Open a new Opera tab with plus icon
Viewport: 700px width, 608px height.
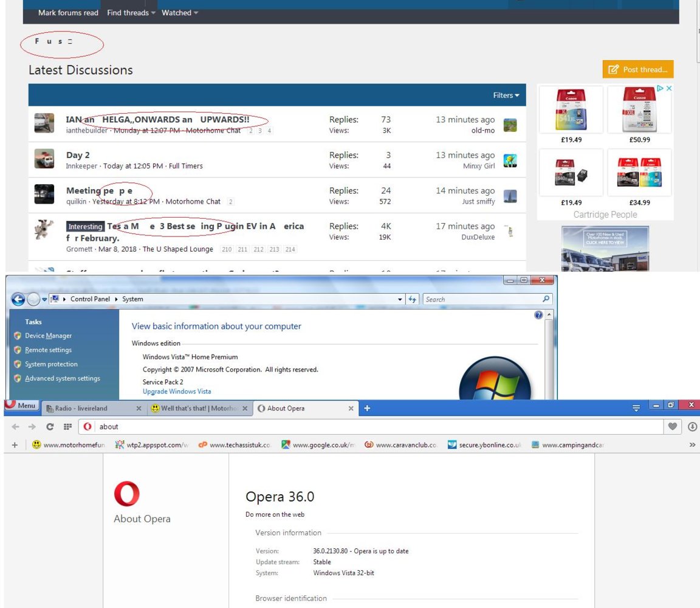(x=367, y=409)
